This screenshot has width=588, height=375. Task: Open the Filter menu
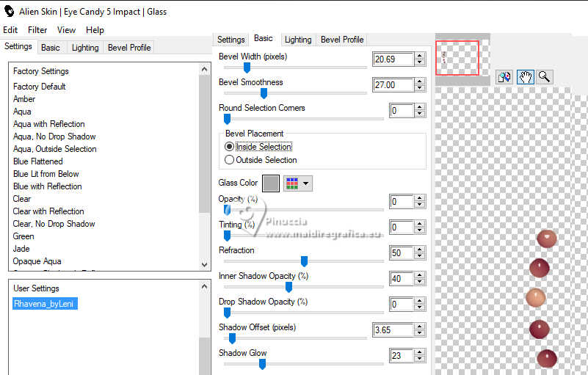[37, 30]
